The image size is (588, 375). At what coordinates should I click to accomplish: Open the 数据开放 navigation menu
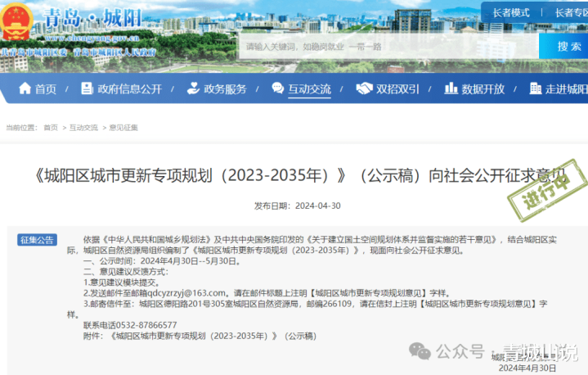pyautogui.click(x=483, y=89)
